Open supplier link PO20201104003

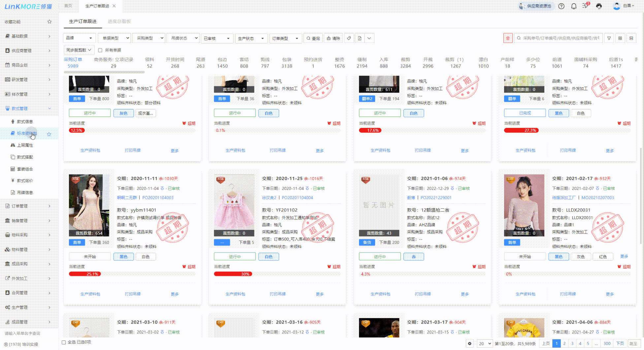(158, 198)
